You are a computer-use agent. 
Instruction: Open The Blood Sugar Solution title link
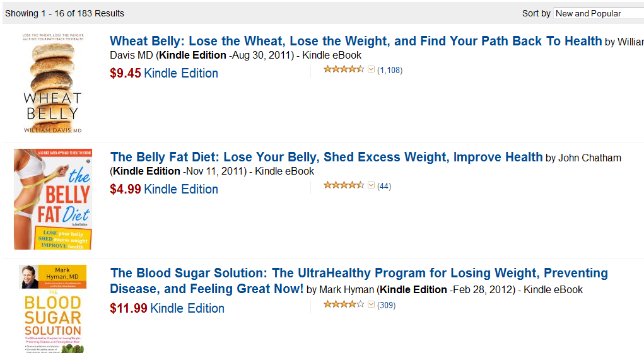[359, 281]
